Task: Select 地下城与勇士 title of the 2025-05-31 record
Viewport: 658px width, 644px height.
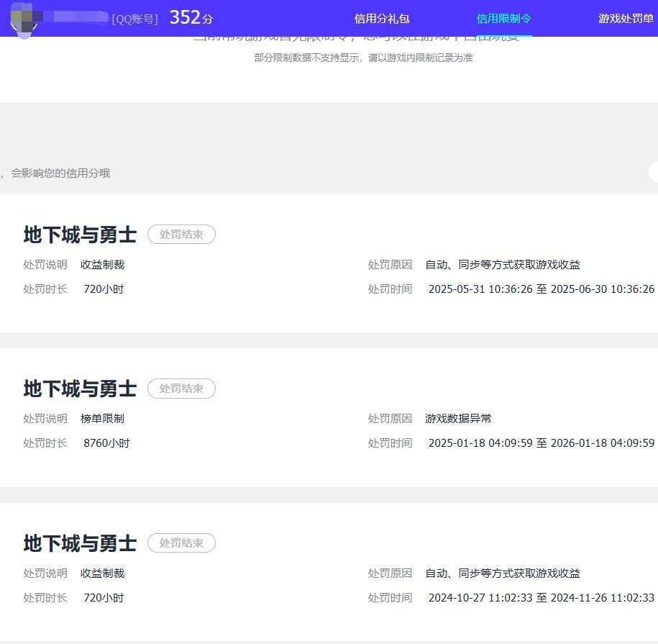Action: coord(80,235)
